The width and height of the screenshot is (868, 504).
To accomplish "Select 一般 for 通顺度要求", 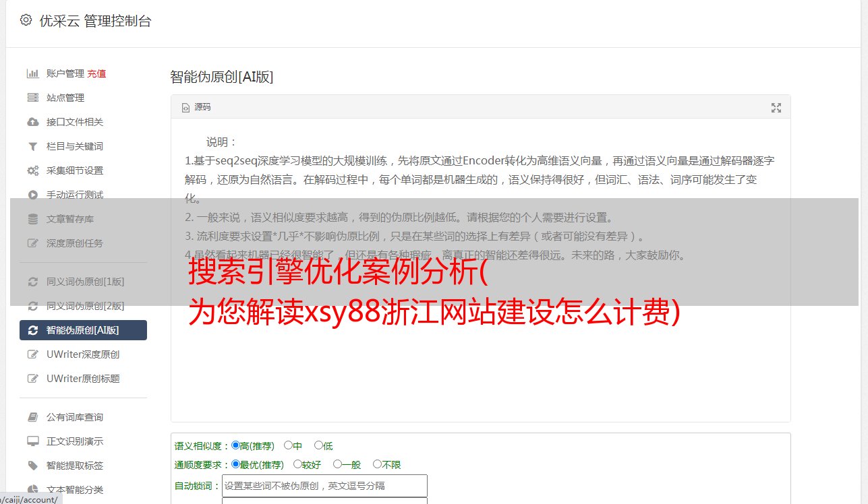I will (x=337, y=464).
